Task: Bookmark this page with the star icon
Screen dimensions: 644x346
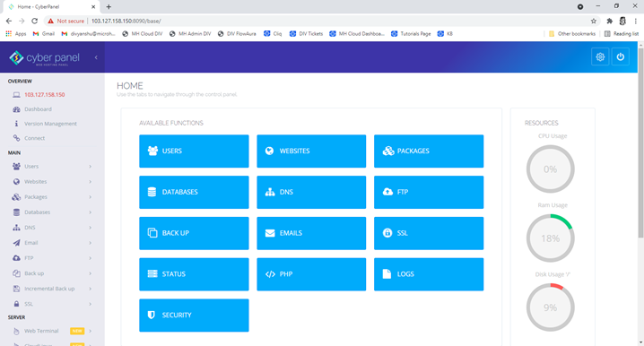Action: [594, 21]
